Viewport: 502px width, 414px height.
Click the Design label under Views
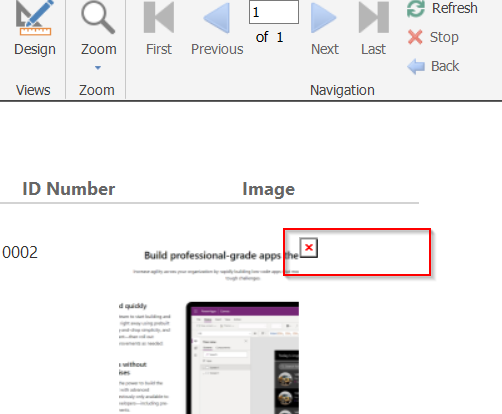[35, 49]
